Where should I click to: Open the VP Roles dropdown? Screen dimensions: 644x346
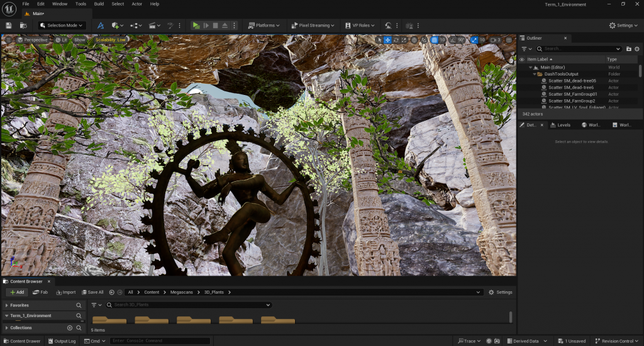pyautogui.click(x=360, y=25)
